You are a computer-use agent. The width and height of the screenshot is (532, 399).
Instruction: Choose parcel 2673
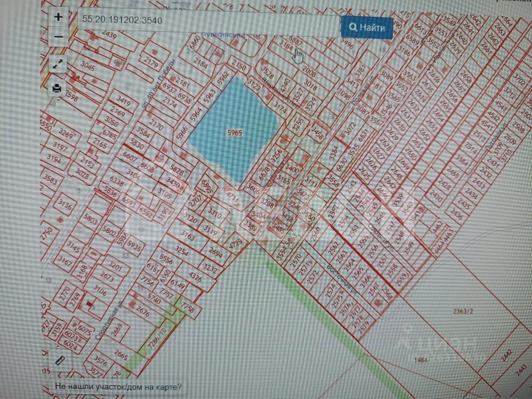coord(107,276)
